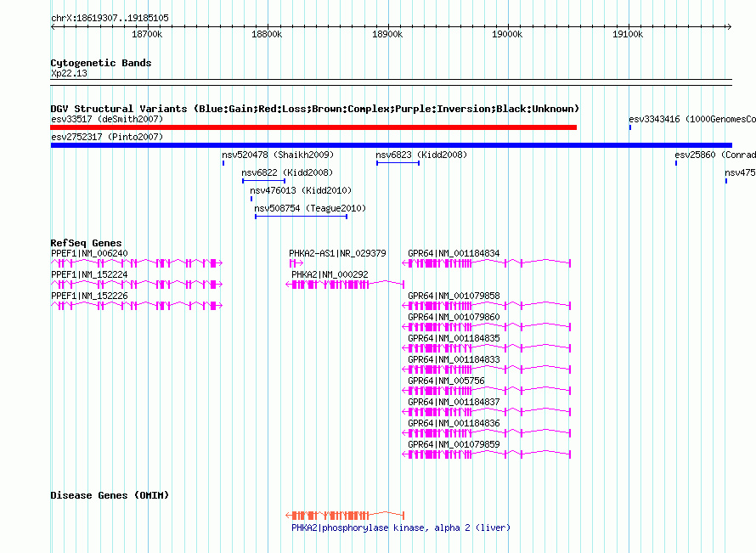Select the nsv508754 (Teague2010) variant span
Viewport: 756px width, 553px height.
pos(302,217)
